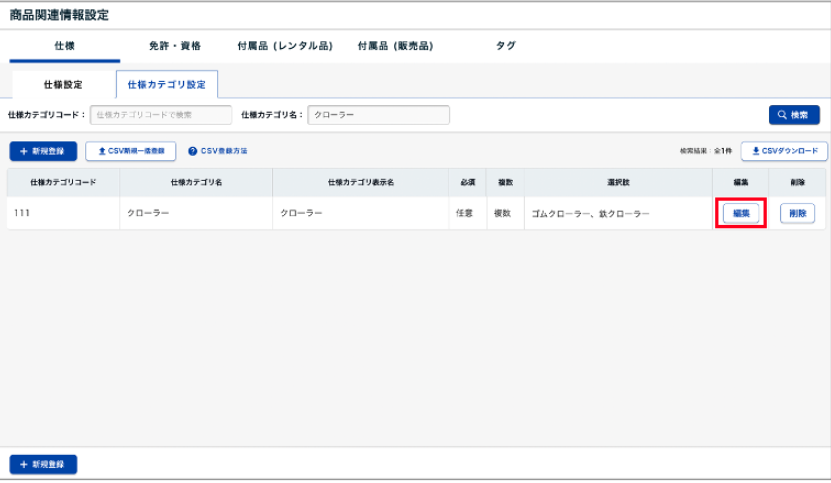Go to the 付属品 (販売品) tab
Image resolution: width=831 pixels, height=483 pixels.
[x=396, y=46]
